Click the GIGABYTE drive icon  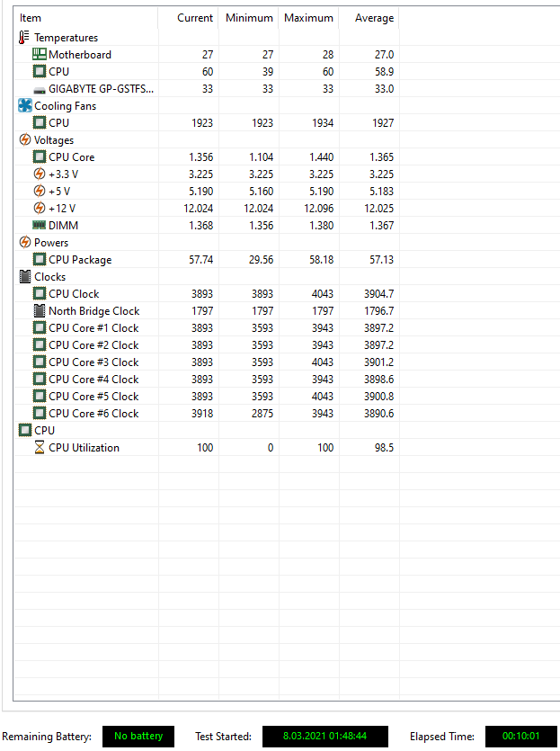(x=40, y=90)
